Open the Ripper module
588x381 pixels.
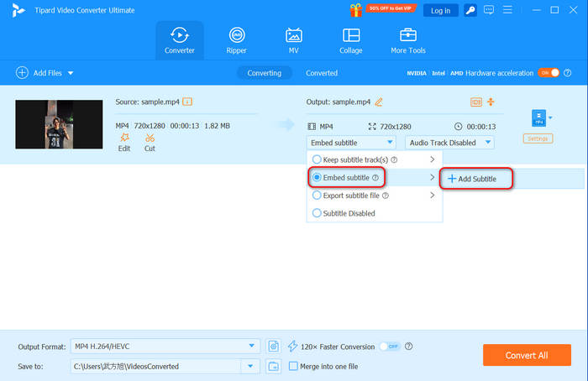tap(237, 40)
